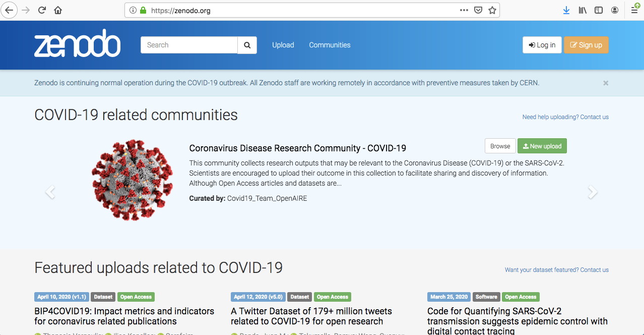Viewport: 644px width, 335px height.
Task: Open the browser library
Action: (583, 10)
